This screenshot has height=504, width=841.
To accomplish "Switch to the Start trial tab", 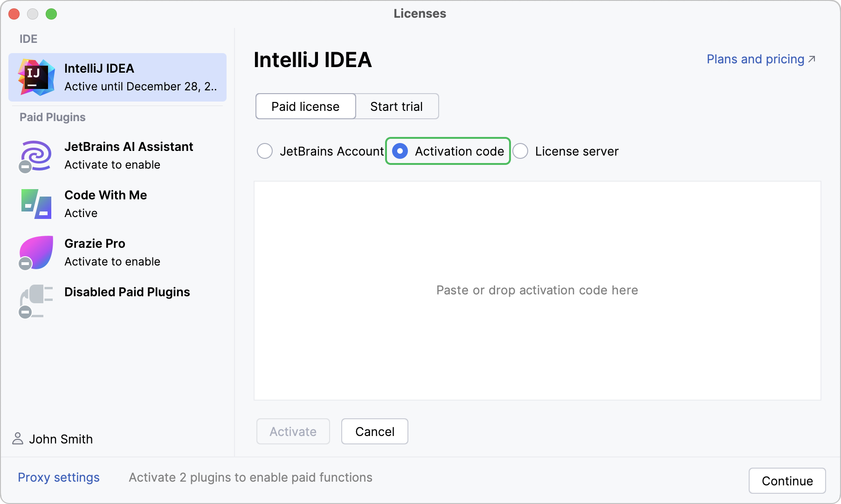I will (x=397, y=106).
